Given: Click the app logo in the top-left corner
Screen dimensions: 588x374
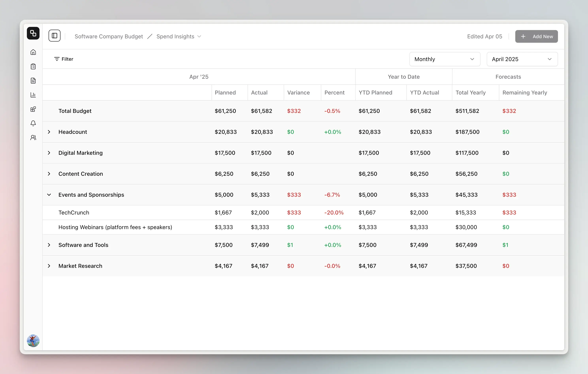Looking at the screenshot, I should [x=33, y=33].
